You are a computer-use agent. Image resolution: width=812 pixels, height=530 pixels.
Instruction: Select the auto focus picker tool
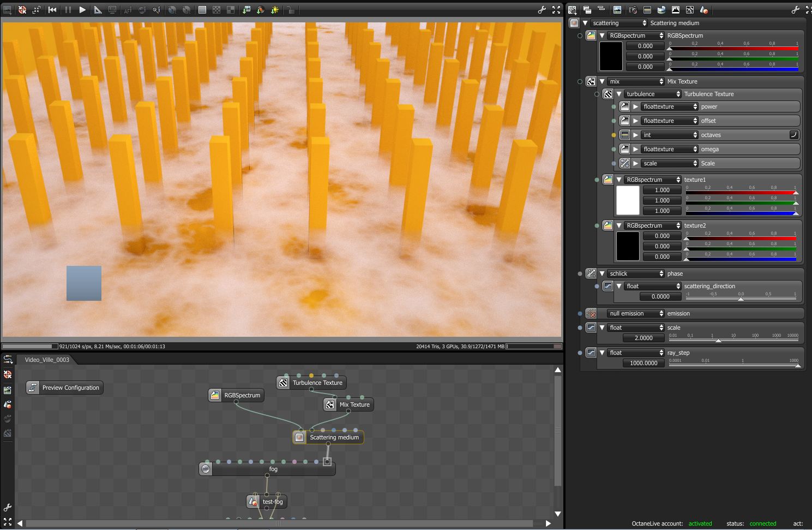click(x=128, y=10)
